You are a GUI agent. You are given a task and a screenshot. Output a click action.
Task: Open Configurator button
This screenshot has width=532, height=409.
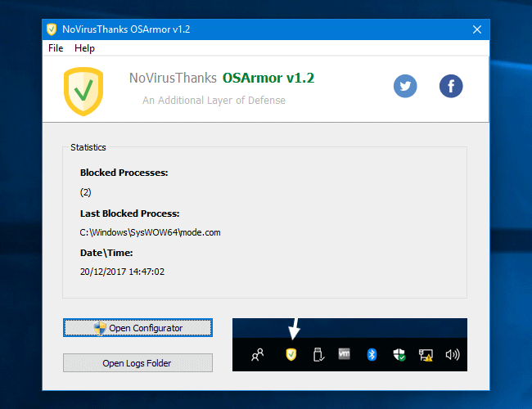[x=138, y=327]
